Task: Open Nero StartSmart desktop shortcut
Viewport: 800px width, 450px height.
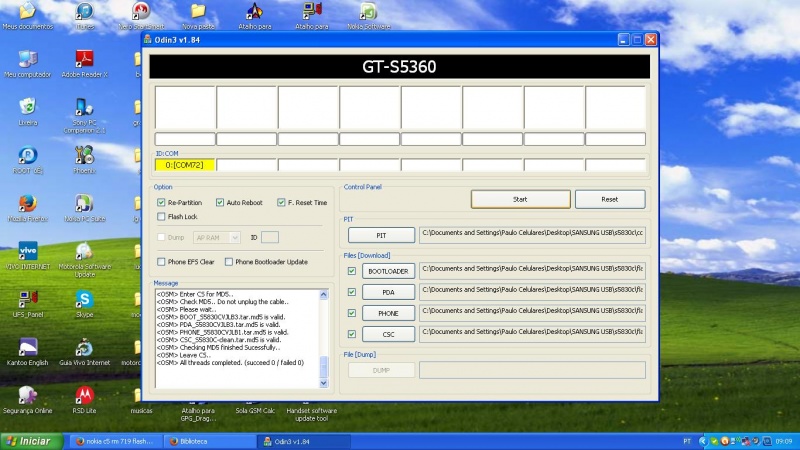Action: [141, 15]
